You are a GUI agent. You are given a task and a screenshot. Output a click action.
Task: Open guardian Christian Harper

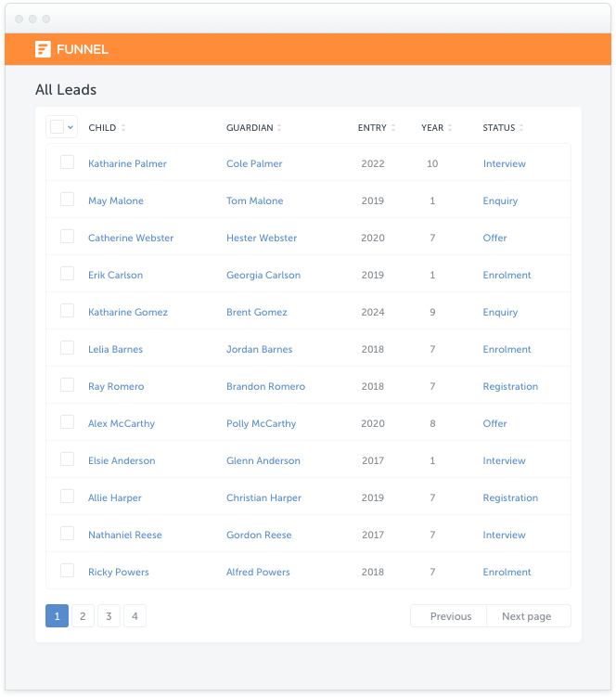(264, 497)
